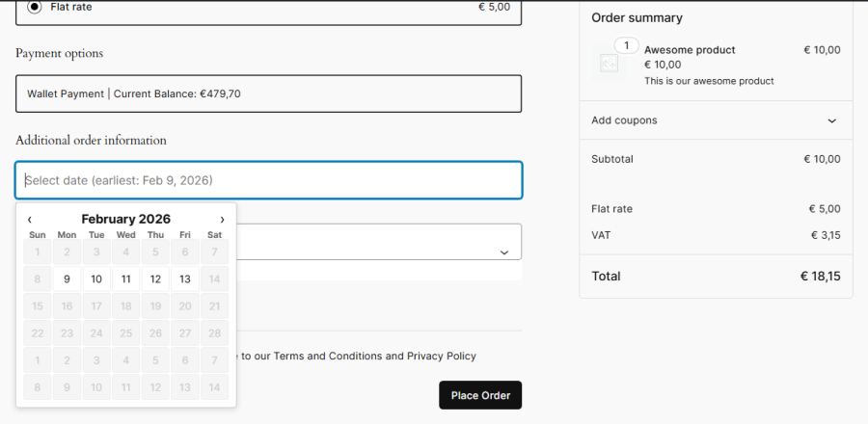Pick February 10 in the calendar
Viewport: 868px width, 424px height.
click(96, 279)
